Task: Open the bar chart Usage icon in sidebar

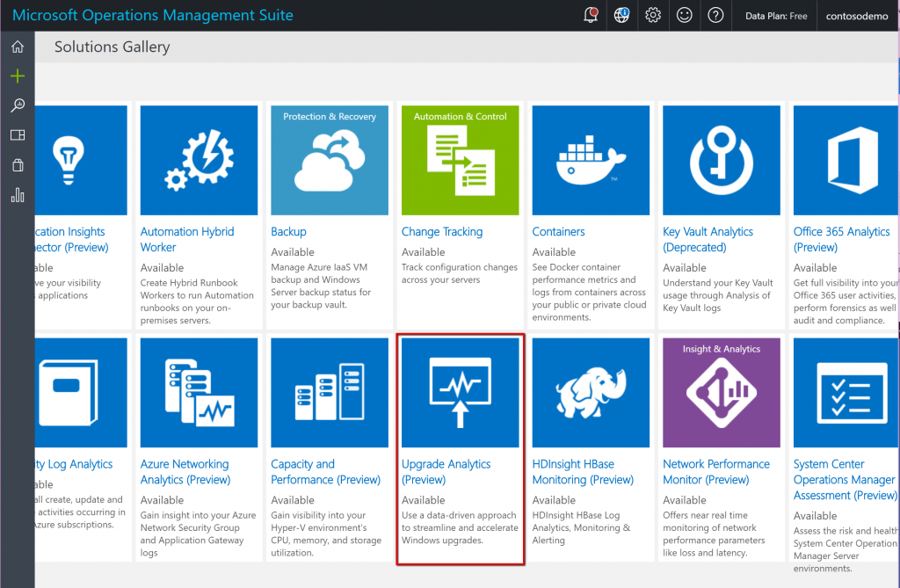Action: (x=18, y=195)
